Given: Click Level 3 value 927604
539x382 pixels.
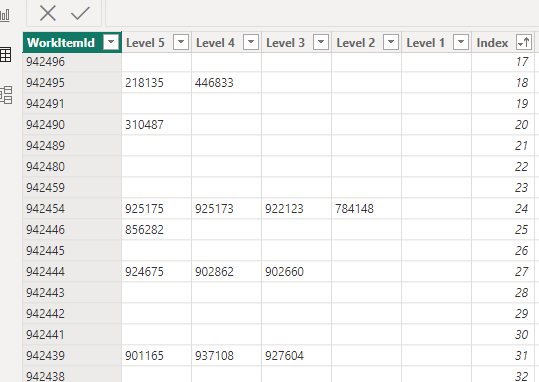Looking at the screenshot, I should 284,356.
